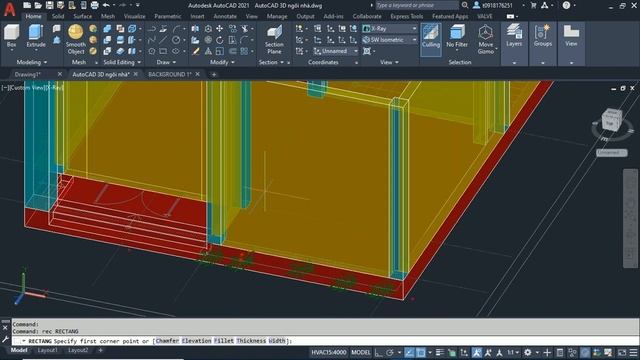
Task: Expand the Modify panel
Action: point(222,62)
